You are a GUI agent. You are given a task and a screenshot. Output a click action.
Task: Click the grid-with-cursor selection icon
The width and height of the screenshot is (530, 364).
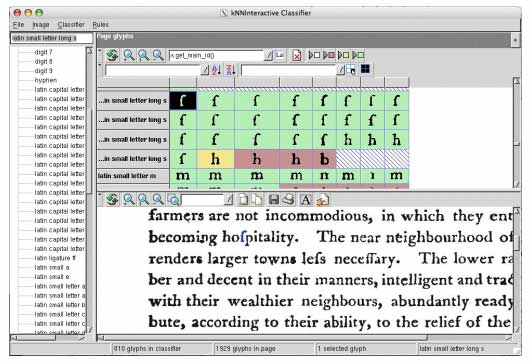[351, 70]
